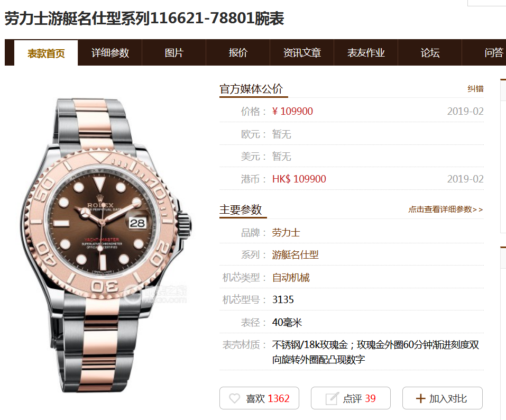Select the 表款首页 tab
The width and height of the screenshot is (506, 420).
(46, 53)
